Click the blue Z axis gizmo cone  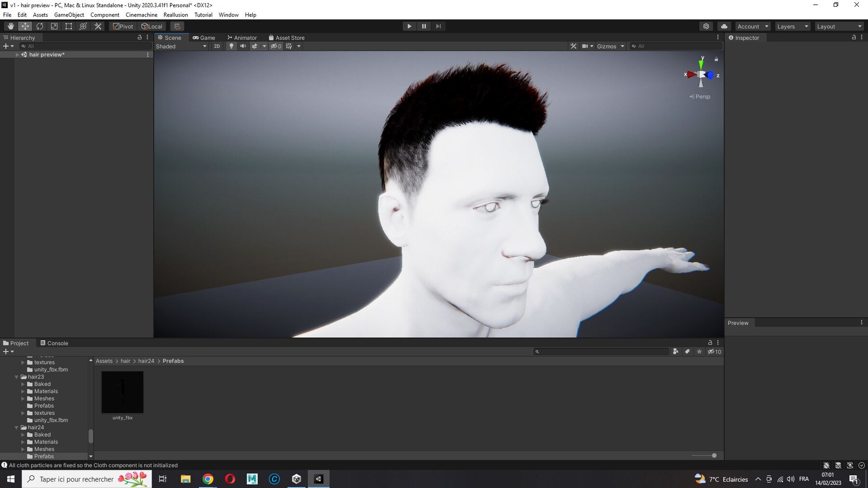pyautogui.click(x=710, y=75)
